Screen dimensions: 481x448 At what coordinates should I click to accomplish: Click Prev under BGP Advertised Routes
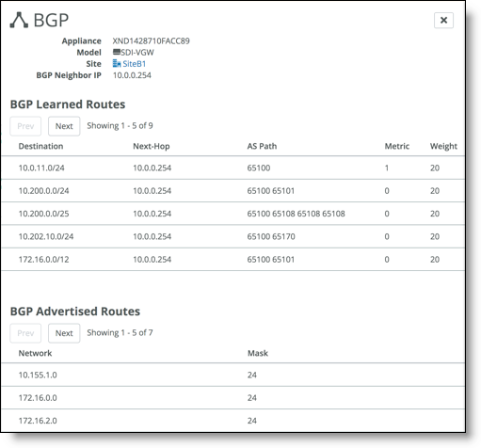(25, 333)
